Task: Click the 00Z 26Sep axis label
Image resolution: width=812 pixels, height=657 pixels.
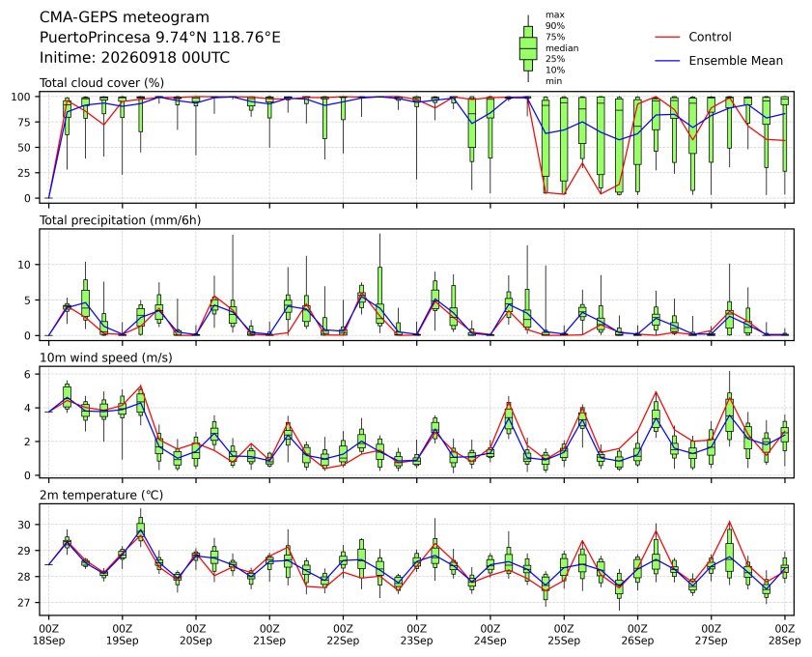Action: tap(637, 635)
